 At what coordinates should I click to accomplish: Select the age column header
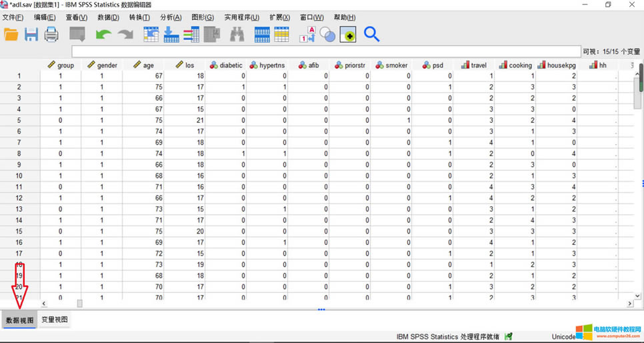pyautogui.click(x=143, y=65)
